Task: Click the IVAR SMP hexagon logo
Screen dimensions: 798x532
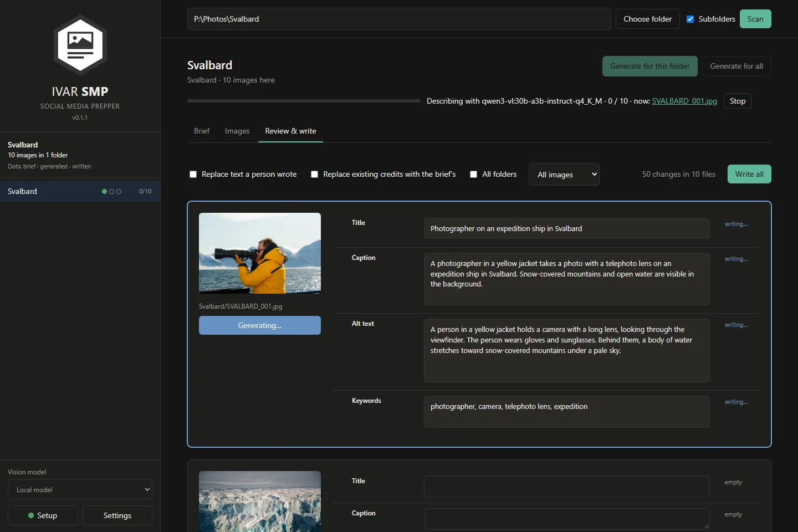Action: [x=80, y=45]
